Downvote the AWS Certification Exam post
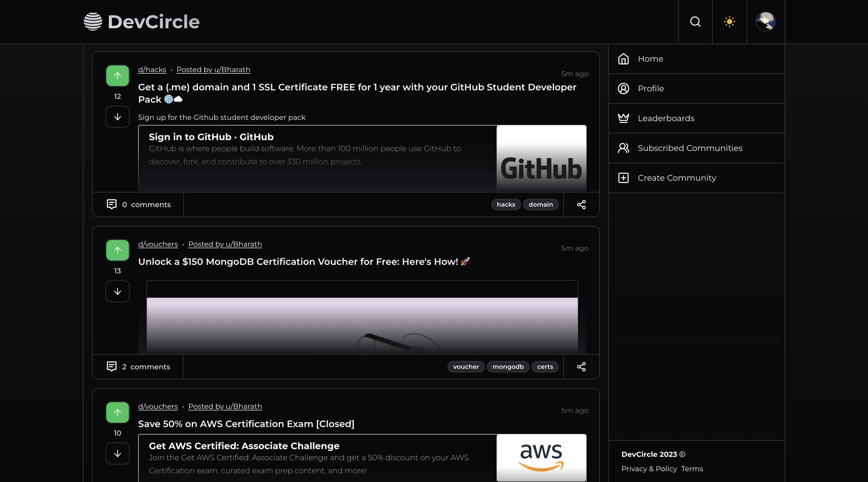 (118, 453)
